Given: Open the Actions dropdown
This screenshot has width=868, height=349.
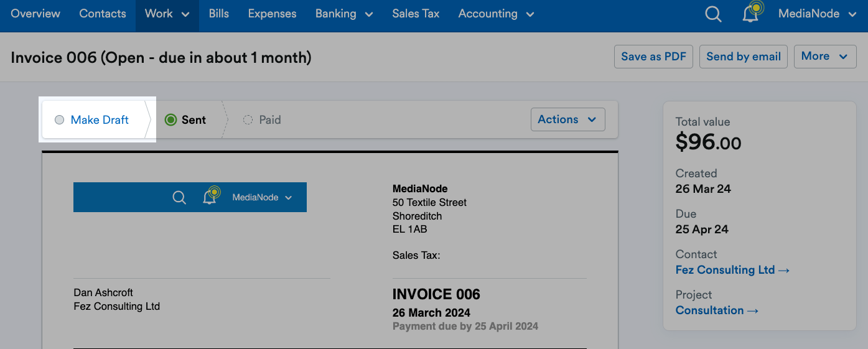Looking at the screenshot, I should click(x=567, y=119).
